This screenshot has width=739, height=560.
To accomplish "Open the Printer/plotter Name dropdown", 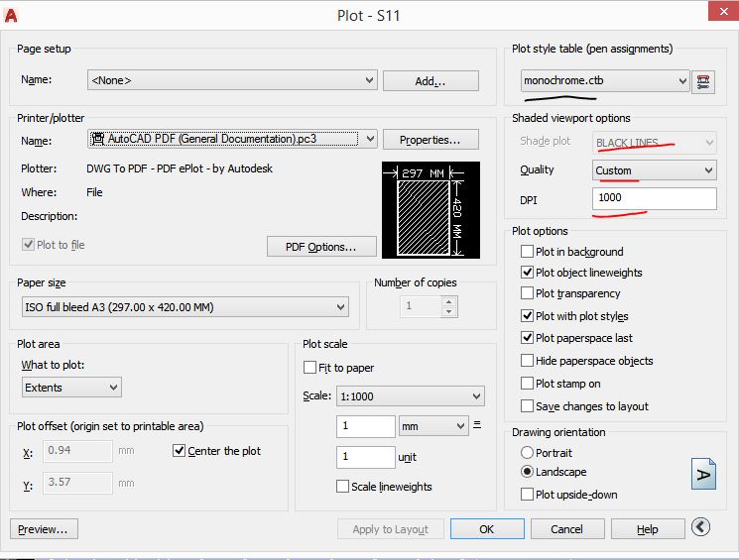I will [x=232, y=139].
